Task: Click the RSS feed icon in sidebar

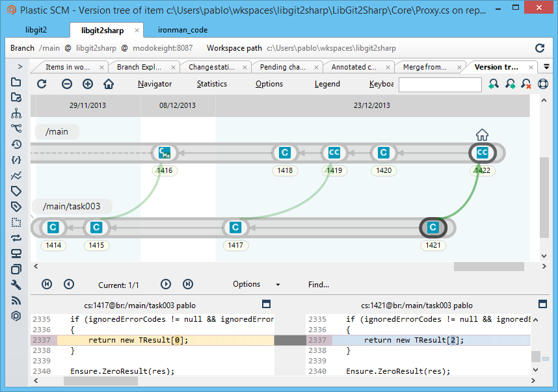Action: pyautogui.click(x=16, y=300)
